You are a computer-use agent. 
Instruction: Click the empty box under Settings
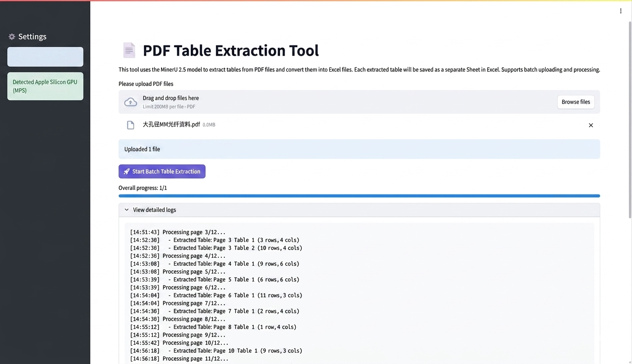[45, 57]
